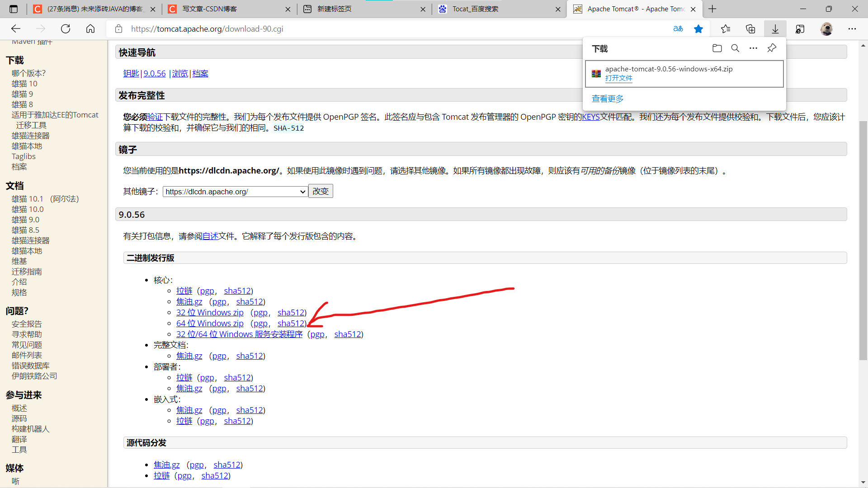Search the downloads list
This screenshot has height=488, width=868.
coord(735,48)
